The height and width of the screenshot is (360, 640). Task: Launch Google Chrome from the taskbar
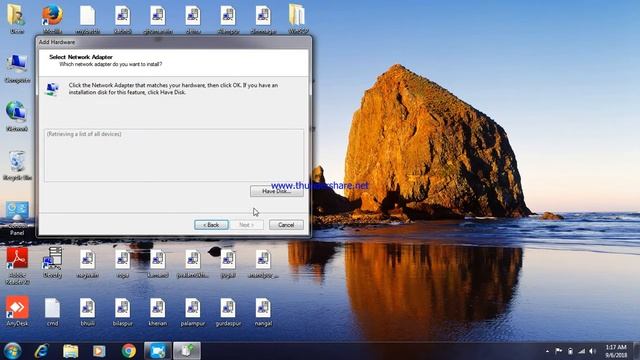pos(129,351)
